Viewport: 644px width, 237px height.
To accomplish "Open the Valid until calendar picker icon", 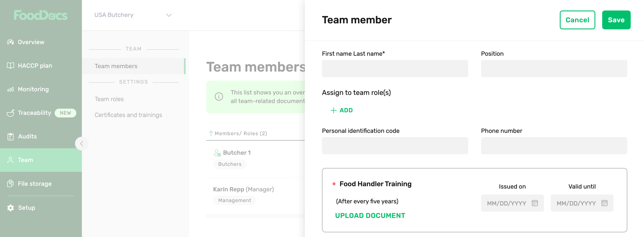I will tap(604, 203).
